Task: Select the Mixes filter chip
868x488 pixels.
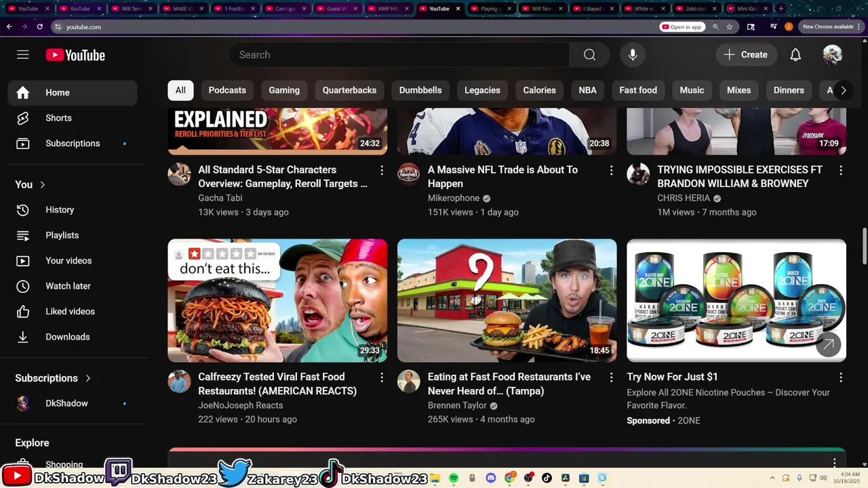Action: pyautogui.click(x=738, y=90)
